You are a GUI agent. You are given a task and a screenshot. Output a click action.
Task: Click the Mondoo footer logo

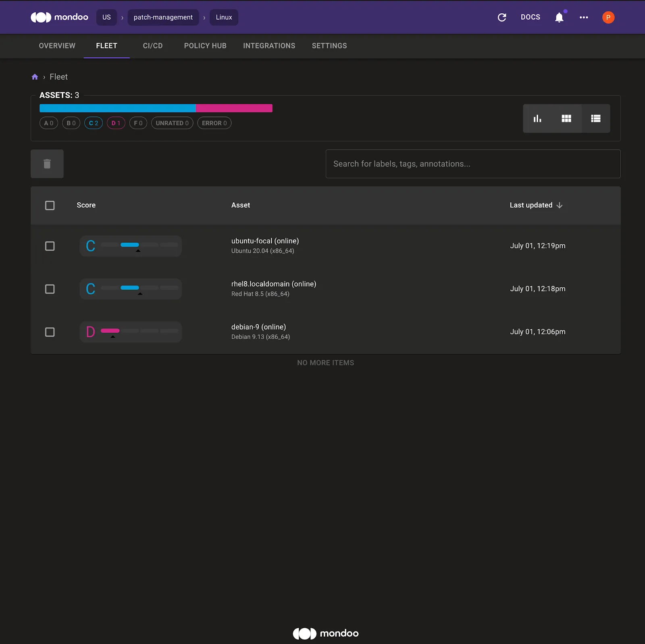pos(326,633)
